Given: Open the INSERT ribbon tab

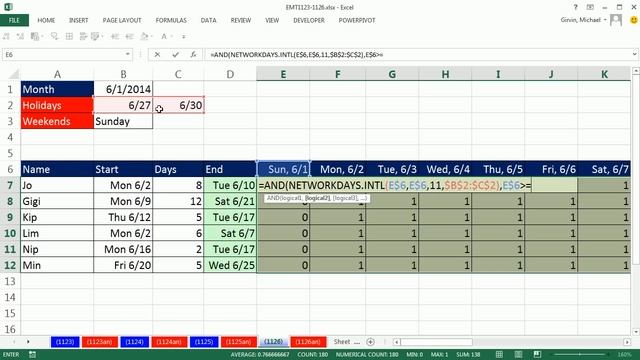Looking at the screenshot, I should pos(78,20).
